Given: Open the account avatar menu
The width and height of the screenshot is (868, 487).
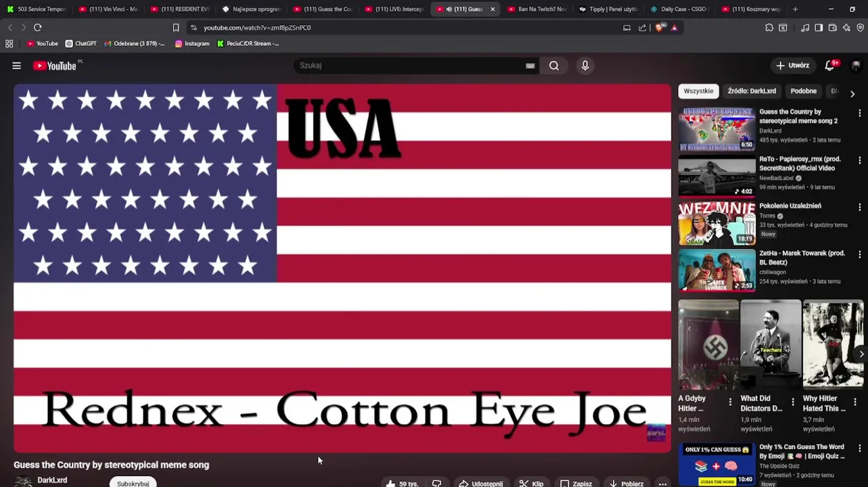Looking at the screenshot, I should pos(856,66).
